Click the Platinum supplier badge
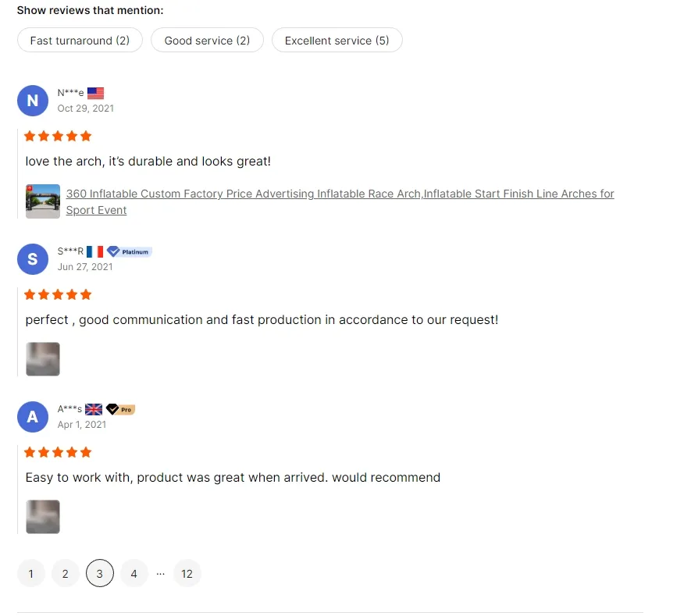 tap(128, 251)
